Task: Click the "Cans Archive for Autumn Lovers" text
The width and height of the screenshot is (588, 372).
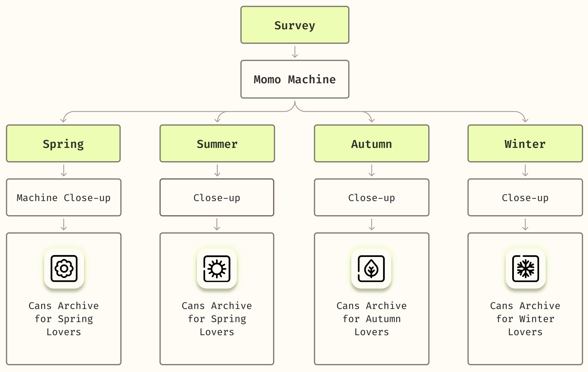Action: coord(371,319)
